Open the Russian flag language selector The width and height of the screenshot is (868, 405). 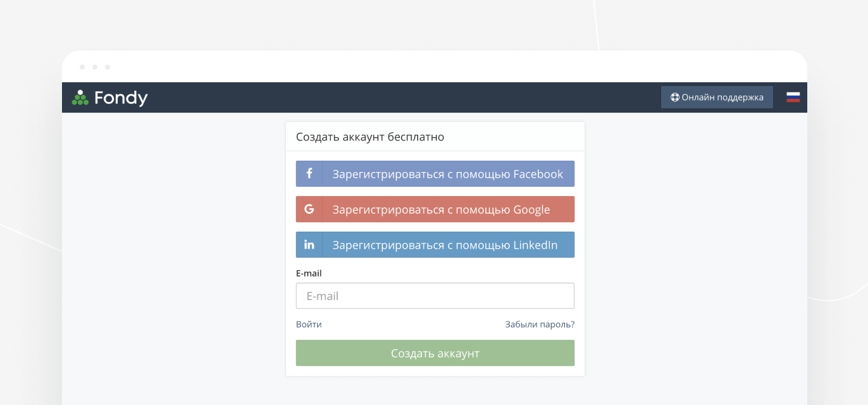(793, 97)
